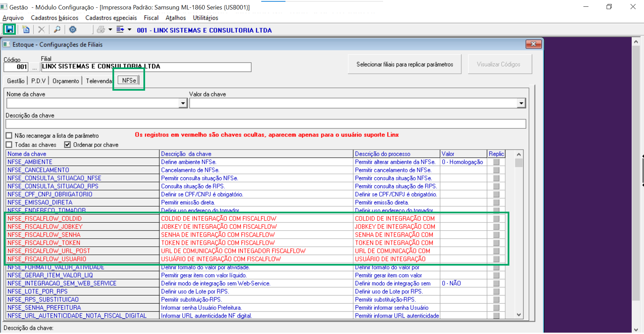Click inside 'Descrição da chave' text field
This screenshot has width=644, height=334.
[x=265, y=124]
